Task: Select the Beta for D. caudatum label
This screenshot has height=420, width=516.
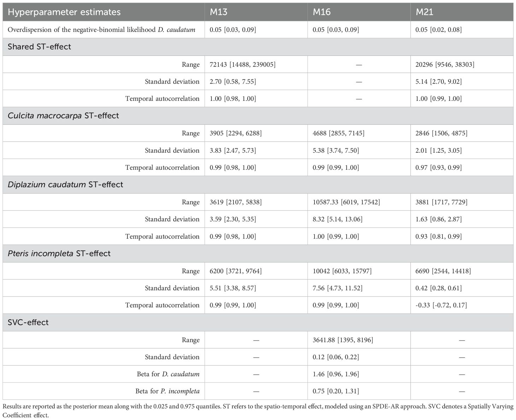Action: click(x=168, y=374)
